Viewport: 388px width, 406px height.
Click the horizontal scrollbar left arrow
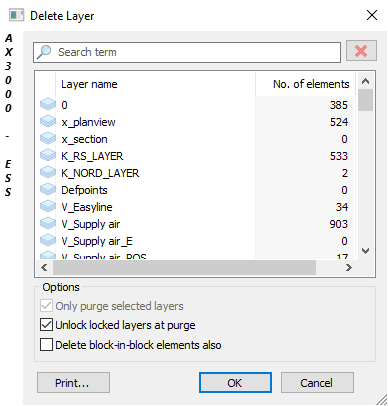pyautogui.click(x=44, y=267)
